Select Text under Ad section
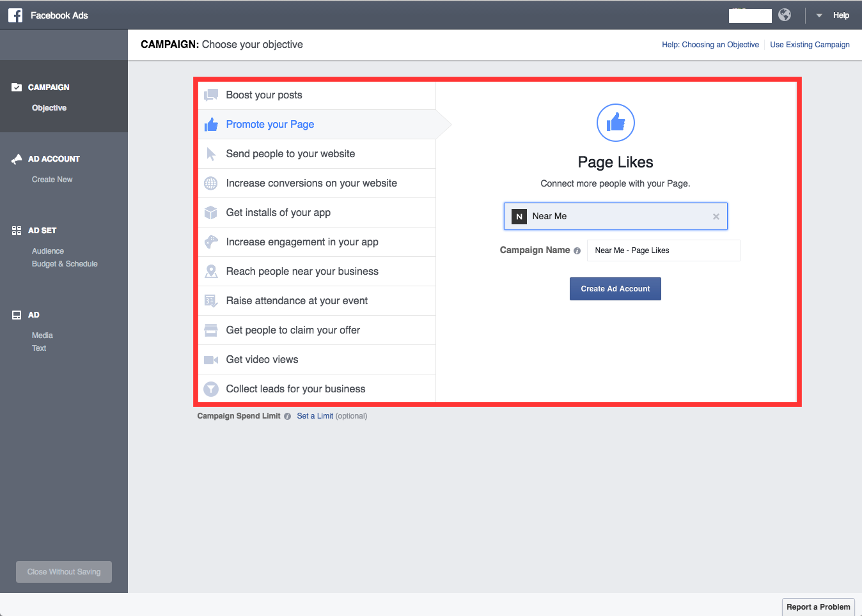The image size is (862, 616). click(39, 348)
